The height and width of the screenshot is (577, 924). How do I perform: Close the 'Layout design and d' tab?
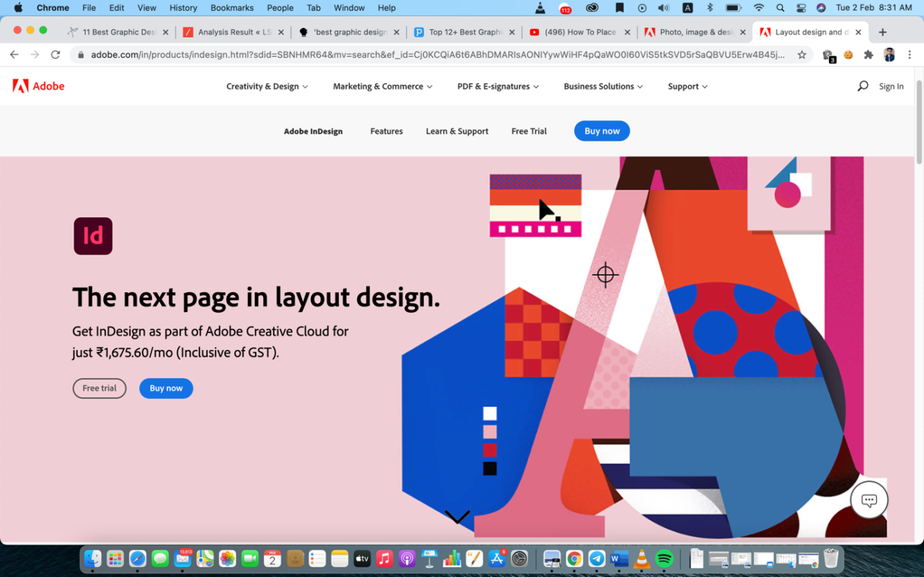[x=858, y=32]
